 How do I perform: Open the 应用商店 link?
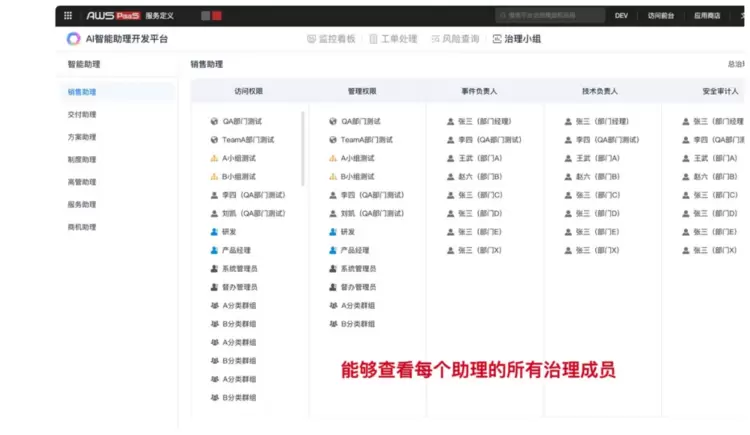tap(707, 16)
